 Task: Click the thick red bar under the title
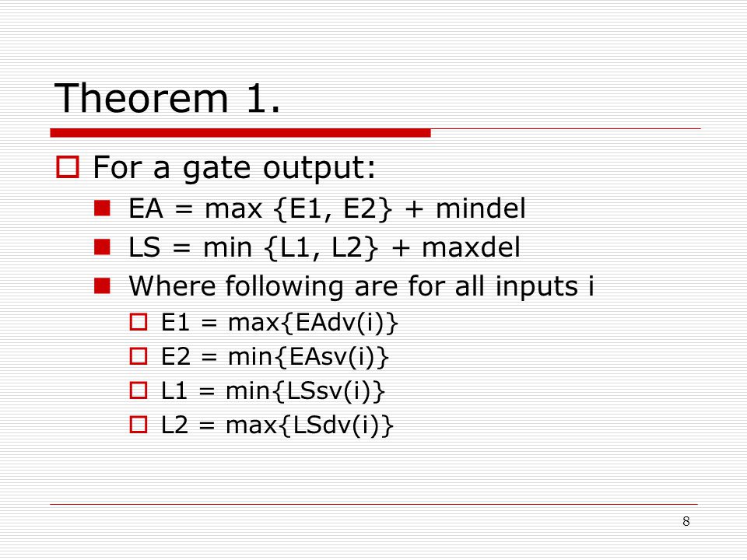point(240,133)
